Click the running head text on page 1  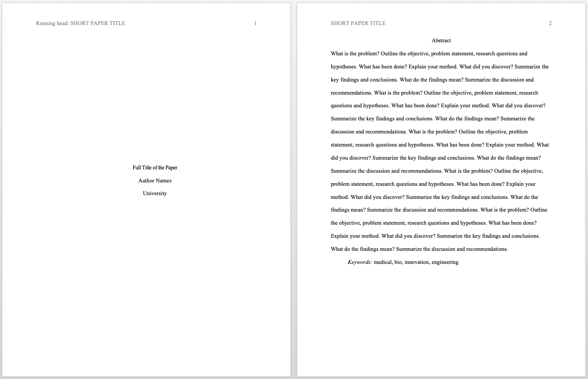[x=80, y=23]
